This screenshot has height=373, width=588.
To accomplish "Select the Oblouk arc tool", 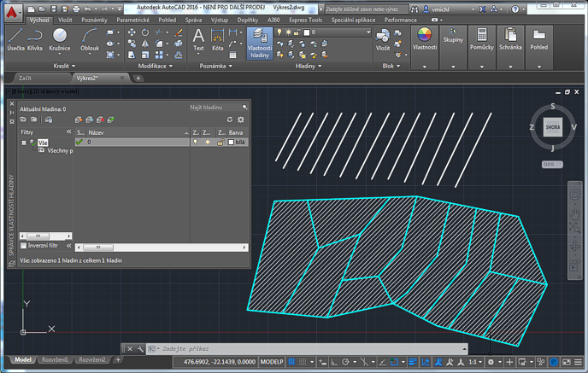I will pyautogui.click(x=90, y=40).
